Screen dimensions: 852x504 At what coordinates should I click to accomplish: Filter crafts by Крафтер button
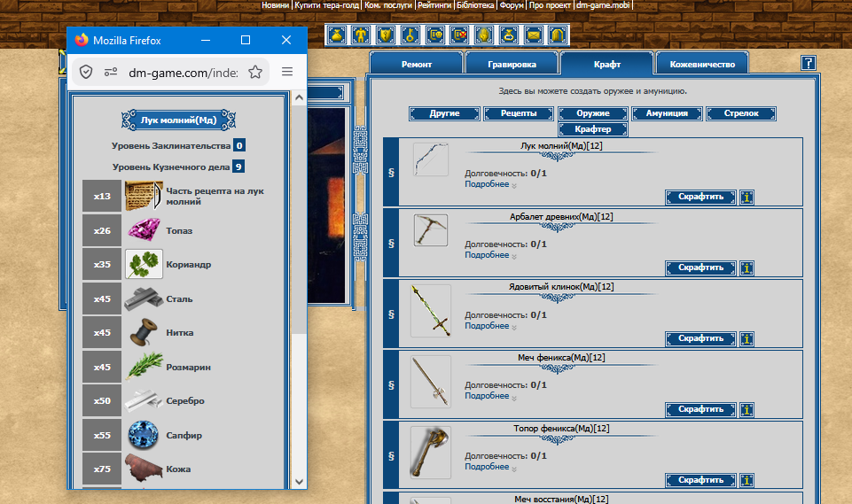tap(593, 129)
